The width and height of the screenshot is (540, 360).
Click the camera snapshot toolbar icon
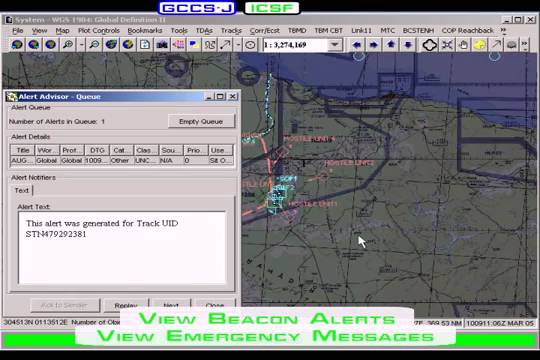coord(162,45)
